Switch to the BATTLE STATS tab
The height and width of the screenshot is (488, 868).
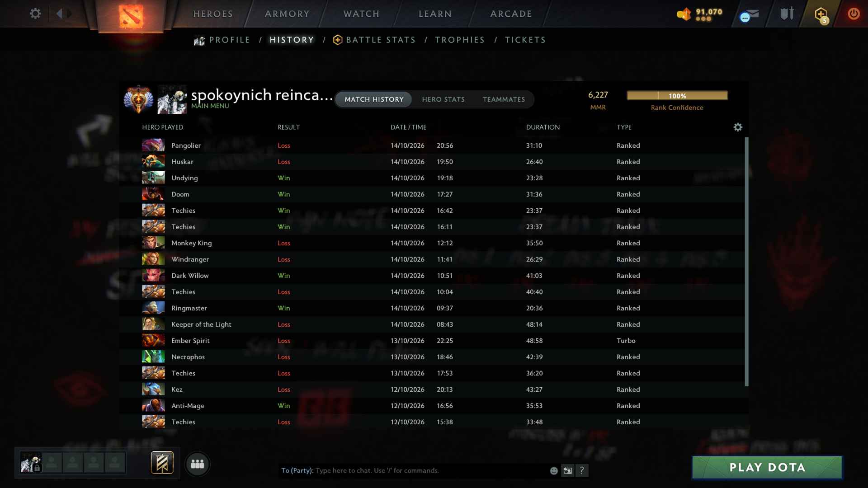374,40
